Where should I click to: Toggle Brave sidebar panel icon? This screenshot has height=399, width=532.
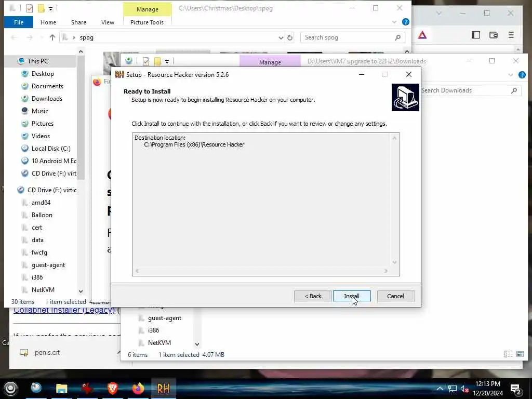(476, 35)
